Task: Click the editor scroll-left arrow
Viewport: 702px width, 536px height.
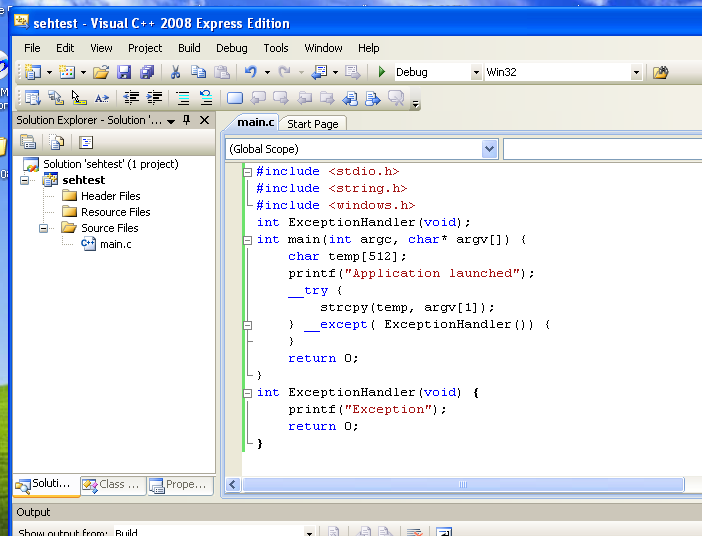Action: (x=232, y=484)
